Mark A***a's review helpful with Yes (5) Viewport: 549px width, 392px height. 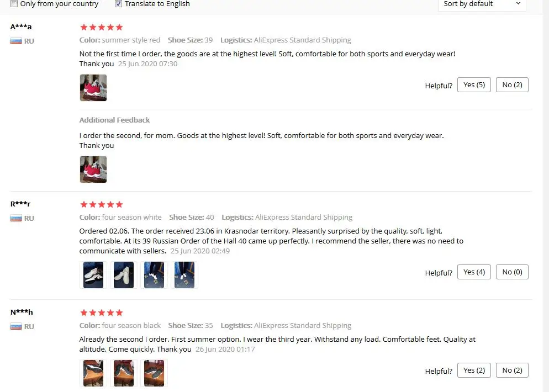[474, 84]
